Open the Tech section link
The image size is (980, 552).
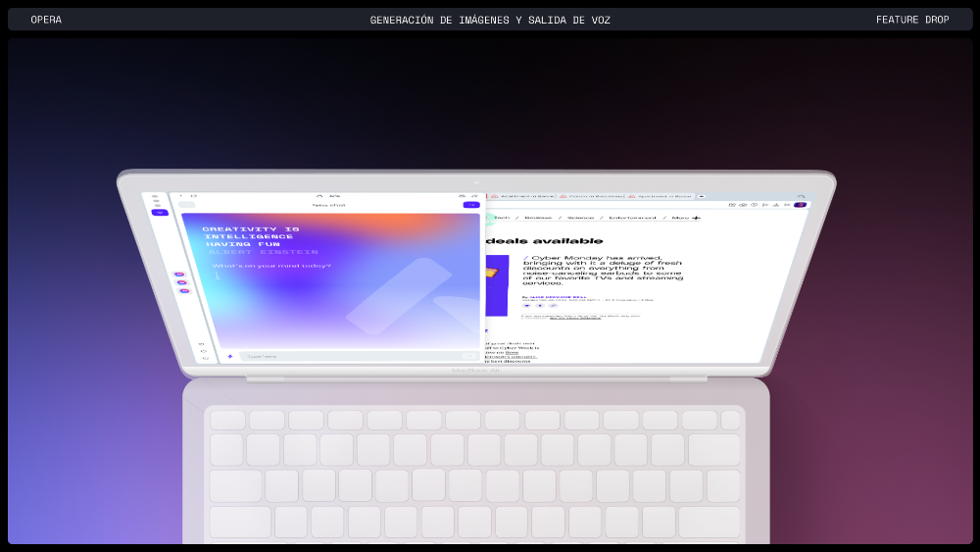point(502,218)
